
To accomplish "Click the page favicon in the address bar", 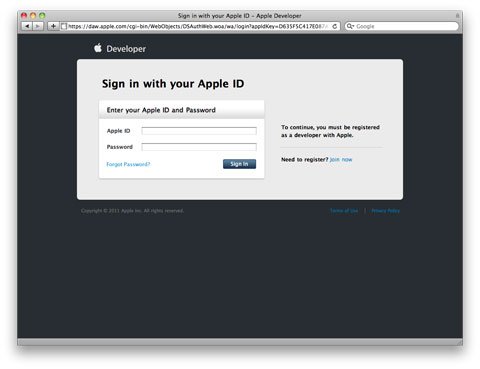I will [64, 26].
